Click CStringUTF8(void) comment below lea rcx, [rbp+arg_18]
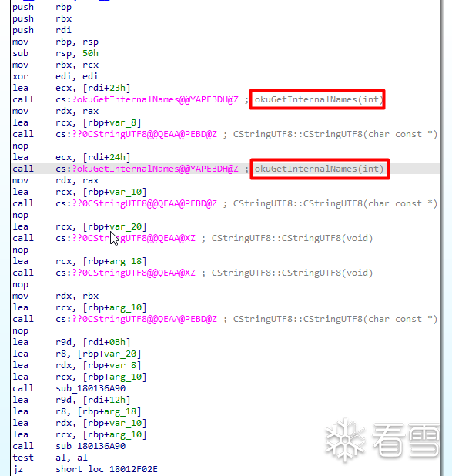This screenshot has width=452, height=476. 292,273
